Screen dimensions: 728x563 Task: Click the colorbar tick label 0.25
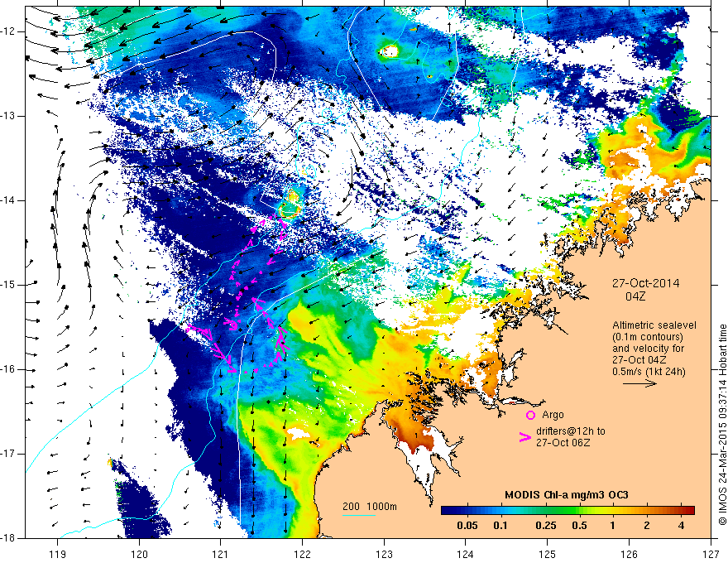click(x=546, y=526)
